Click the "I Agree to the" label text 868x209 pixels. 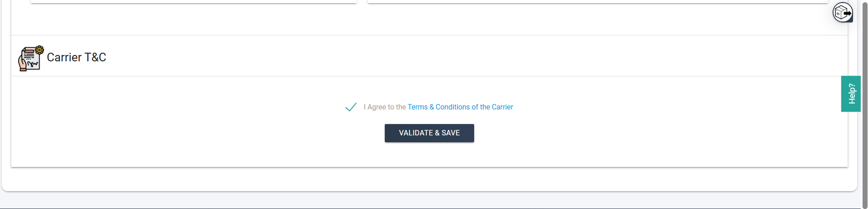coord(385,107)
